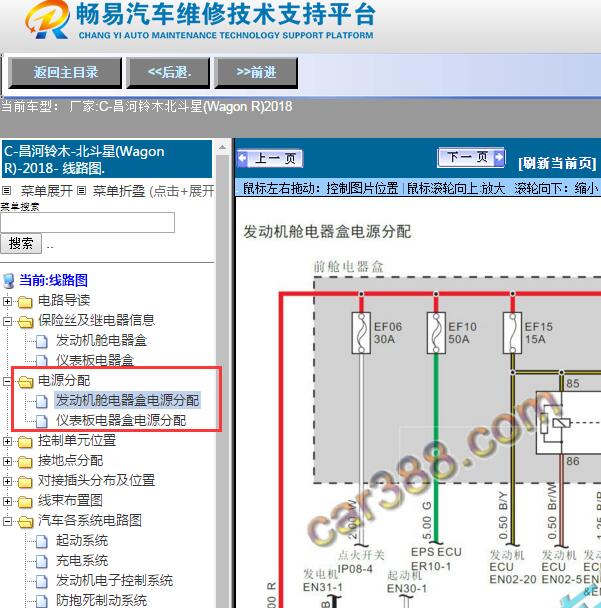Click the EF06 30A fuse symbol
Image resolution: width=601 pixels, height=608 pixels.
click(361, 333)
